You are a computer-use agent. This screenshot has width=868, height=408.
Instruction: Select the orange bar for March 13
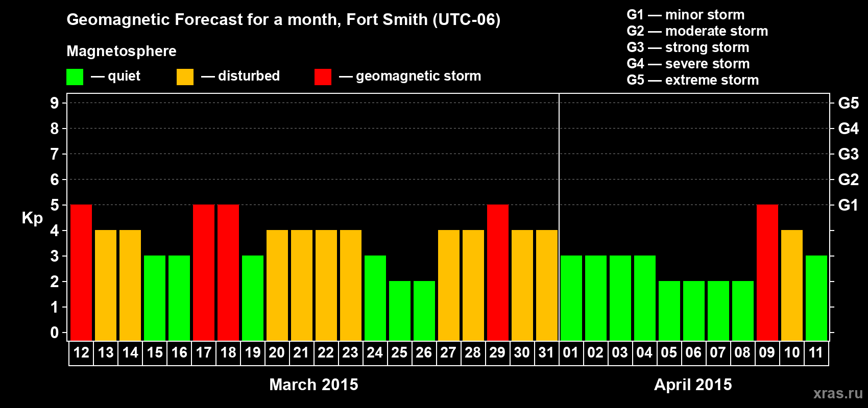click(x=106, y=286)
